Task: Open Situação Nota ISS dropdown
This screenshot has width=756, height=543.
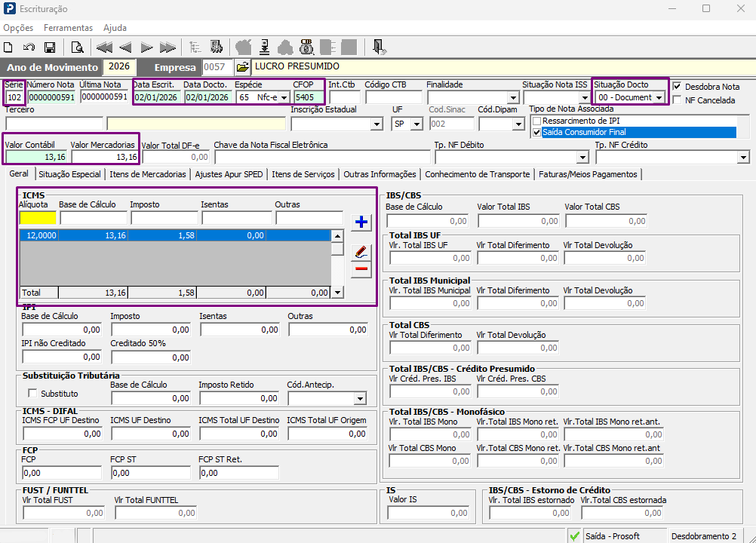Action: 585,98
